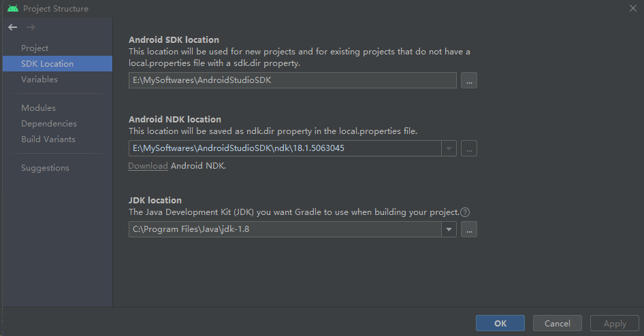Image resolution: width=644 pixels, height=336 pixels.
Task: Expand the Android NDK location dropdown
Action: click(x=449, y=148)
